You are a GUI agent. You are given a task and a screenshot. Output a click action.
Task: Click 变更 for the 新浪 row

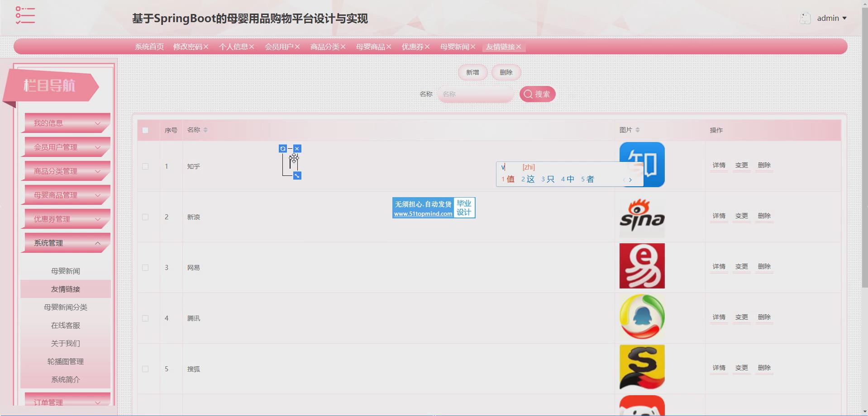741,216
